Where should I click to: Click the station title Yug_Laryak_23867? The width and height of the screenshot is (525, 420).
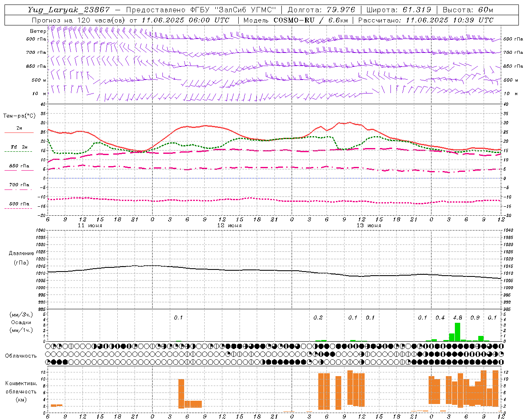[68, 10]
